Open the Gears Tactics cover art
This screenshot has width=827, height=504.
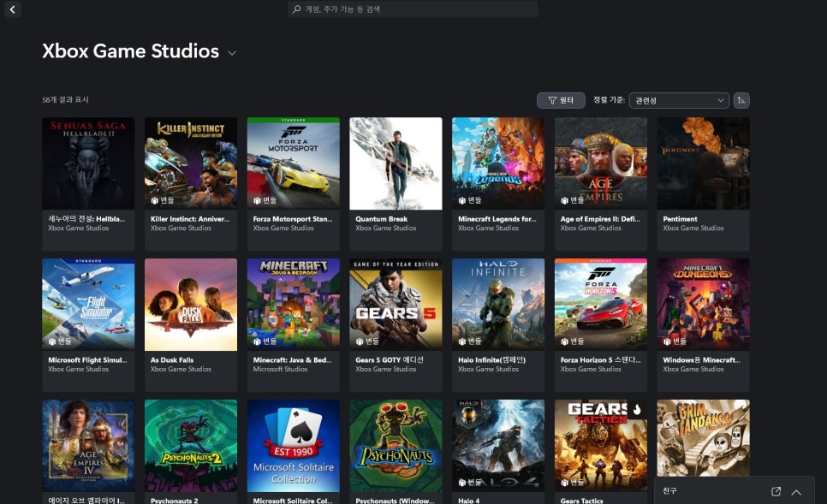[601, 446]
